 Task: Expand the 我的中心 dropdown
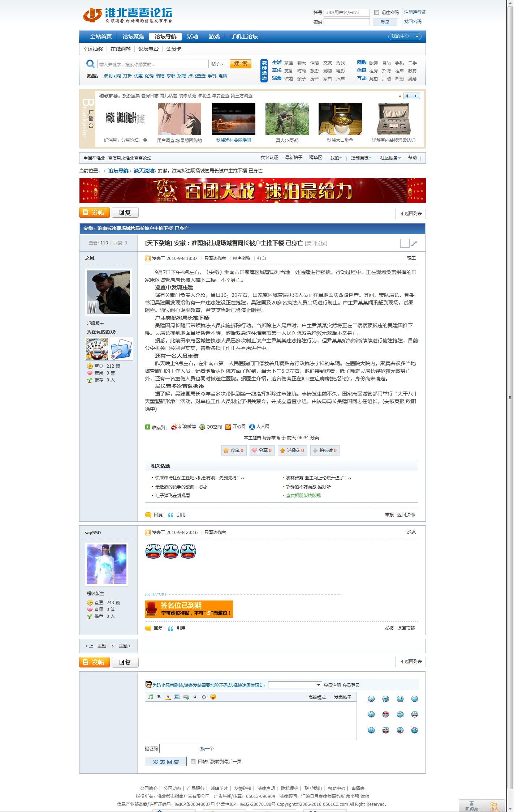[405, 36]
